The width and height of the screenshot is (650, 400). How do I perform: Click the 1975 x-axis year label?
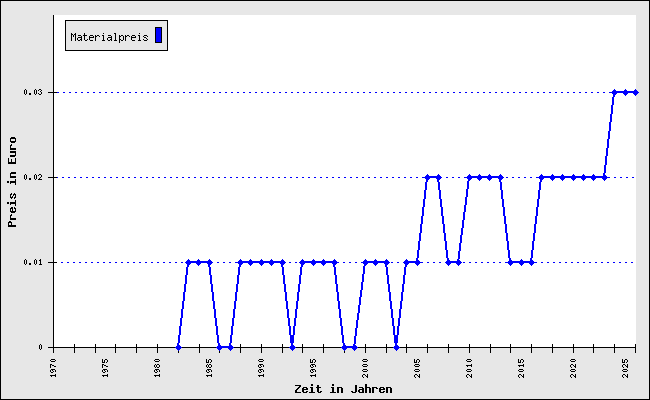(105, 368)
